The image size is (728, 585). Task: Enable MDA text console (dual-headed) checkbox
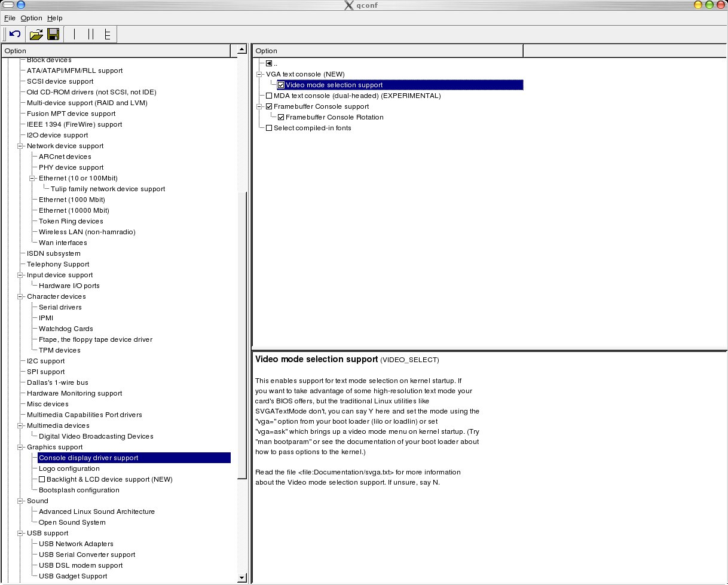click(269, 96)
